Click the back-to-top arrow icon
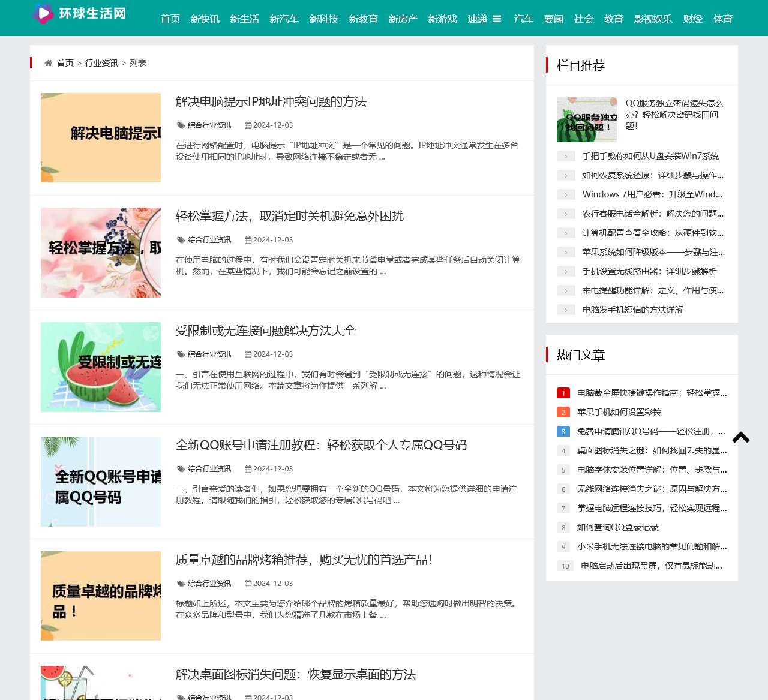The image size is (768, 700). (x=741, y=437)
